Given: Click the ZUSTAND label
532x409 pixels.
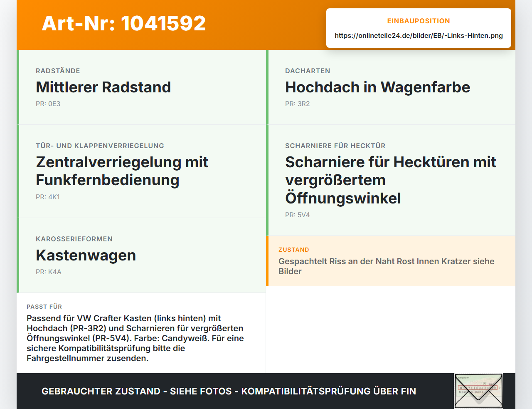Looking at the screenshot, I should click(294, 250).
